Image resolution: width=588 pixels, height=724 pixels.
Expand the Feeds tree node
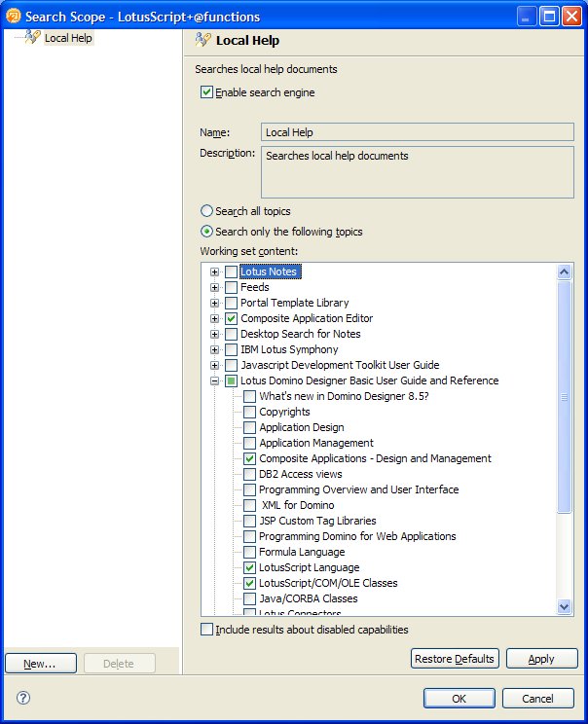coord(214,288)
